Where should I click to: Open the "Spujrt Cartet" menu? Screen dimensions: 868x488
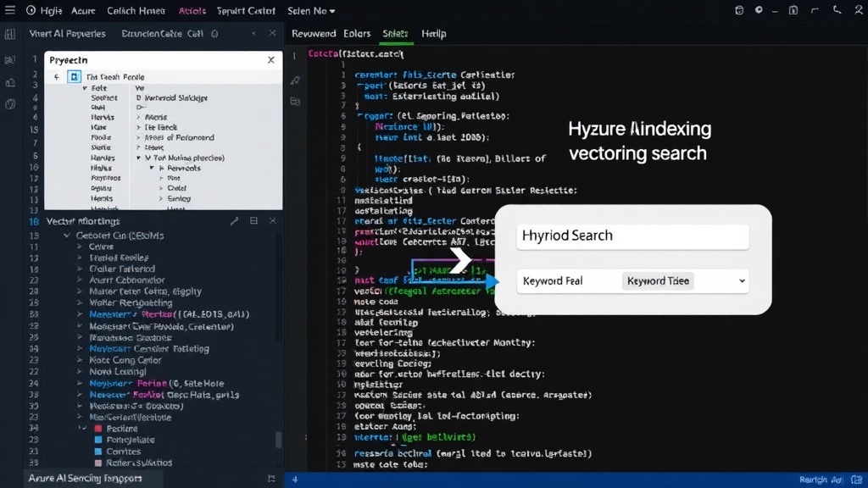coord(246,10)
